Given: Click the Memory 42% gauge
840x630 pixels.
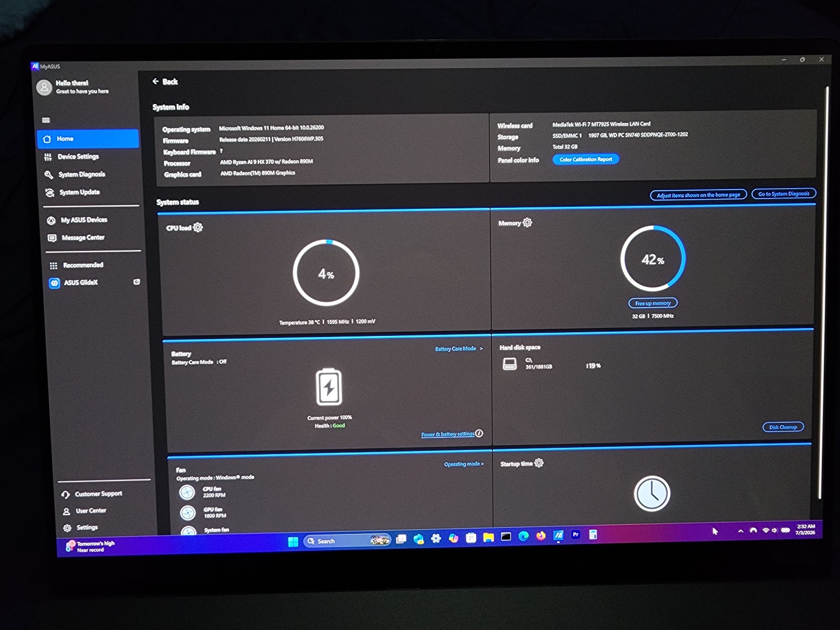Looking at the screenshot, I should (653, 259).
